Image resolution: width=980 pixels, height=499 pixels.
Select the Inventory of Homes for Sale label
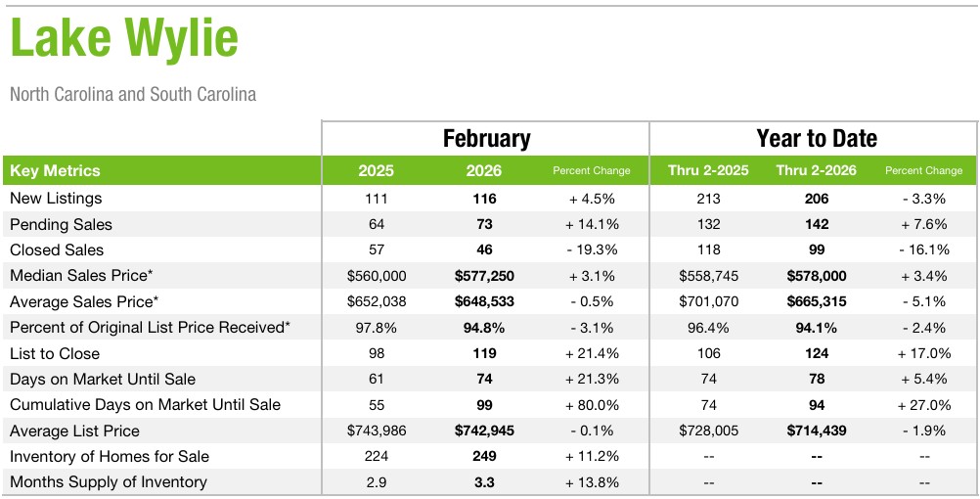click(x=110, y=456)
